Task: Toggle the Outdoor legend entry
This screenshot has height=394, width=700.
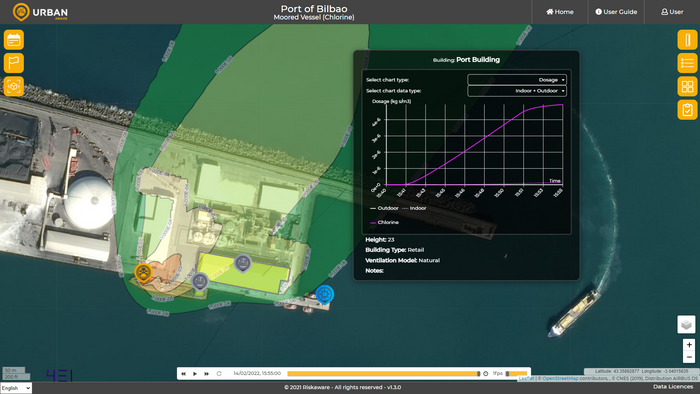Action: [x=384, y=208]
